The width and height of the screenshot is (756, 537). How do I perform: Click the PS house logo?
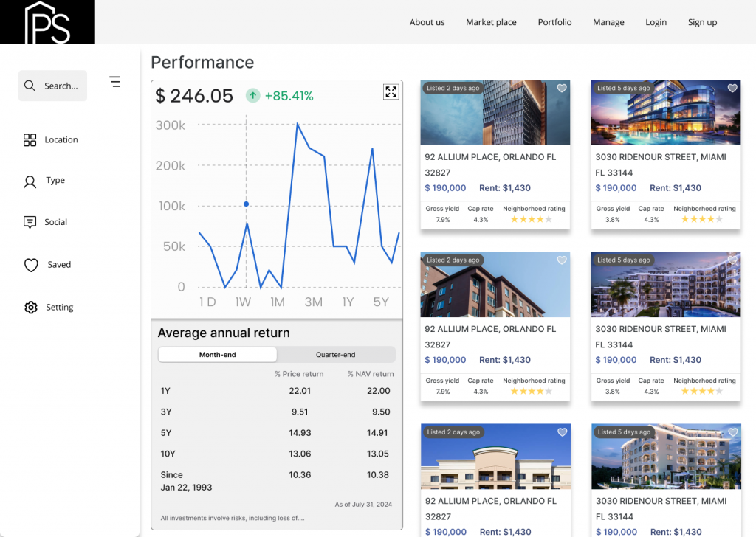47,22
